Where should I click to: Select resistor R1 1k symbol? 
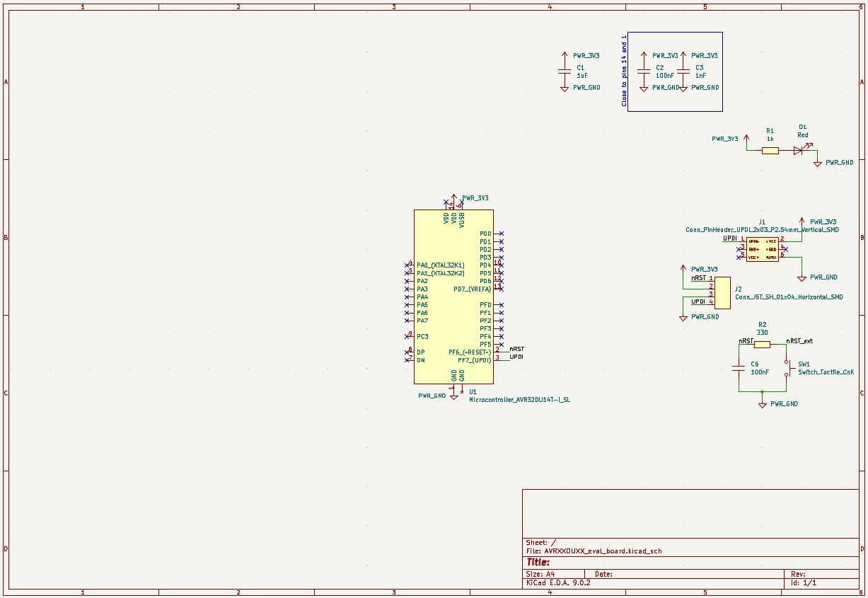[x=770, y=151]
